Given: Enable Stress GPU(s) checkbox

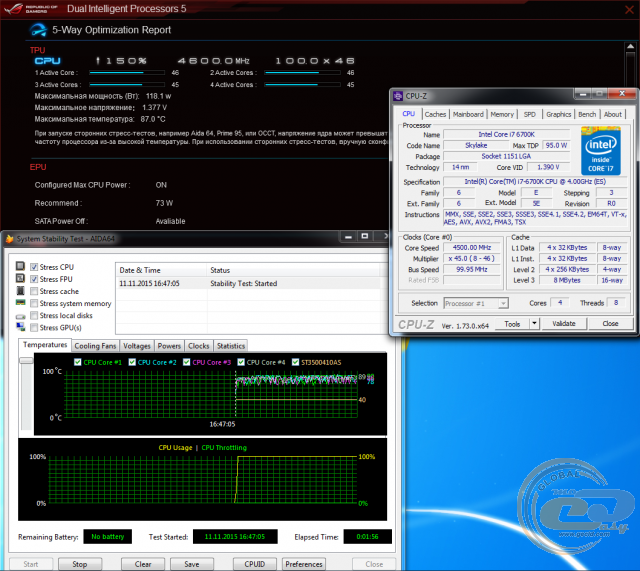Looking at the screenshot, I should [x=34, y=327].
